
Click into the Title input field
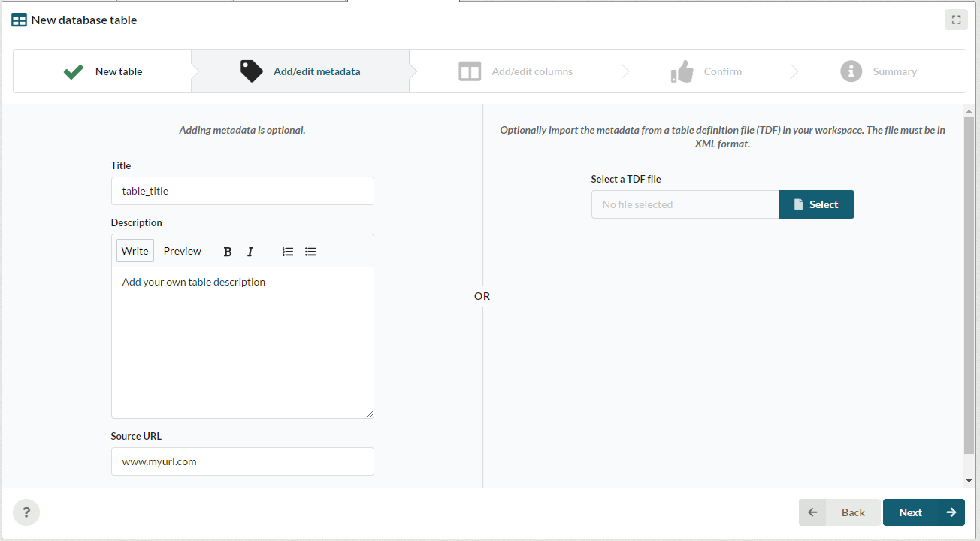(x=242, y=191)
